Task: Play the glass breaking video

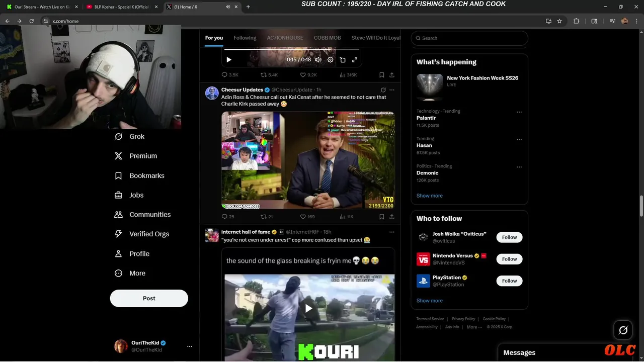Action: (309, 308)
